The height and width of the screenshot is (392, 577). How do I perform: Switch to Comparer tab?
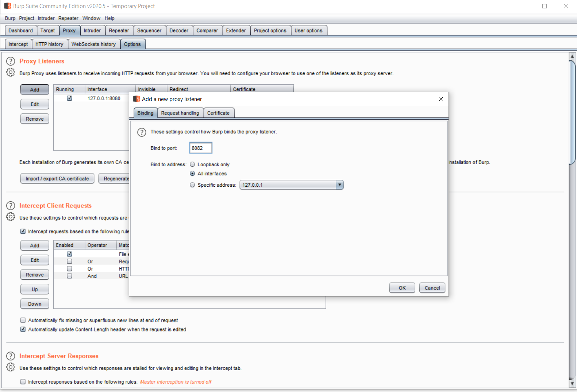pos(207,31)
